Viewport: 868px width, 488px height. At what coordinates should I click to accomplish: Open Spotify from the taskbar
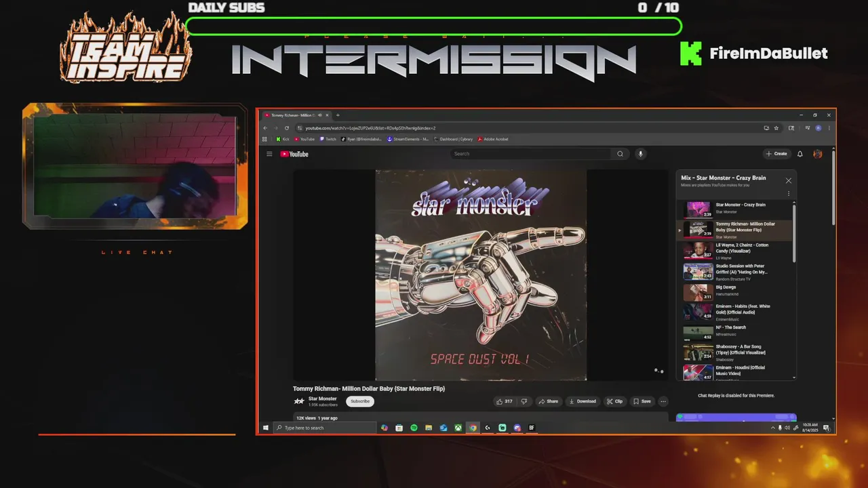(414, 428)
